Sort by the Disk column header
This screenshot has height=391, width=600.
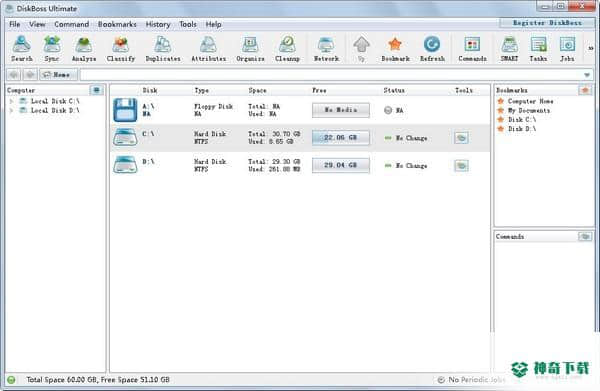coord(150,90)
